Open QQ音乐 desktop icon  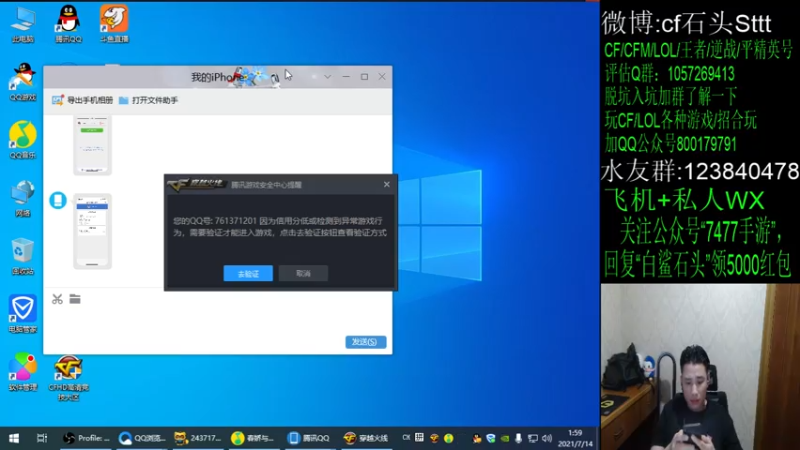(x=22, y=140)
